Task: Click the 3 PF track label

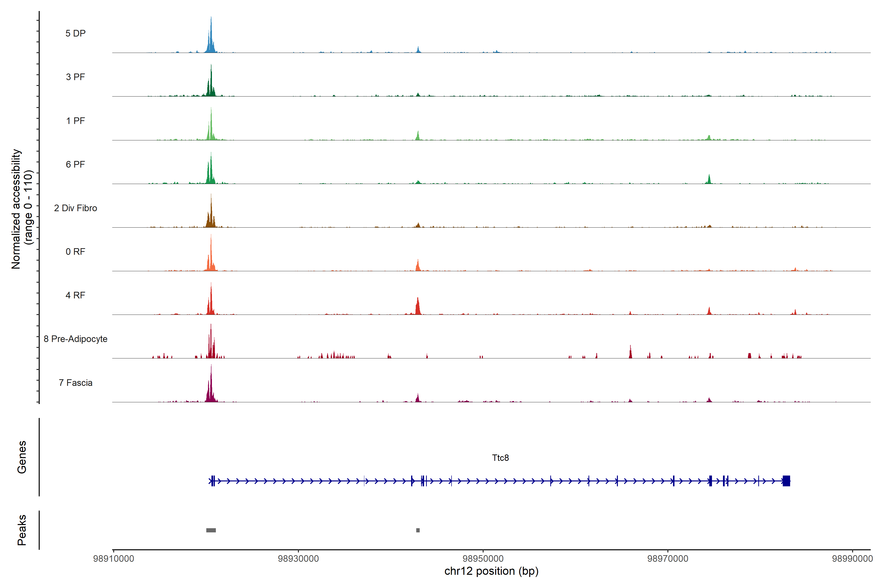Action: [x=75, y=77]
